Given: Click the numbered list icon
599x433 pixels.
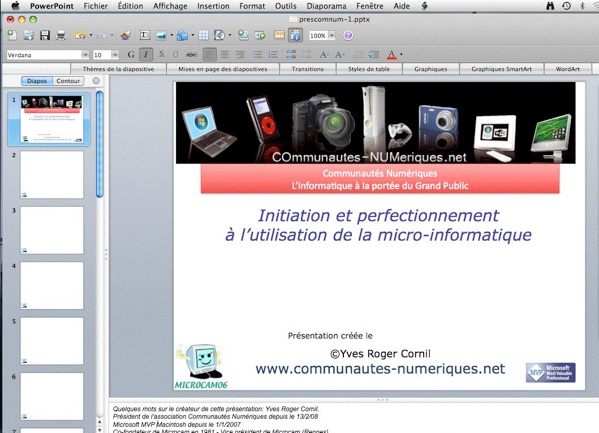Looking at the screenshot, I should (x=273, y=55).
